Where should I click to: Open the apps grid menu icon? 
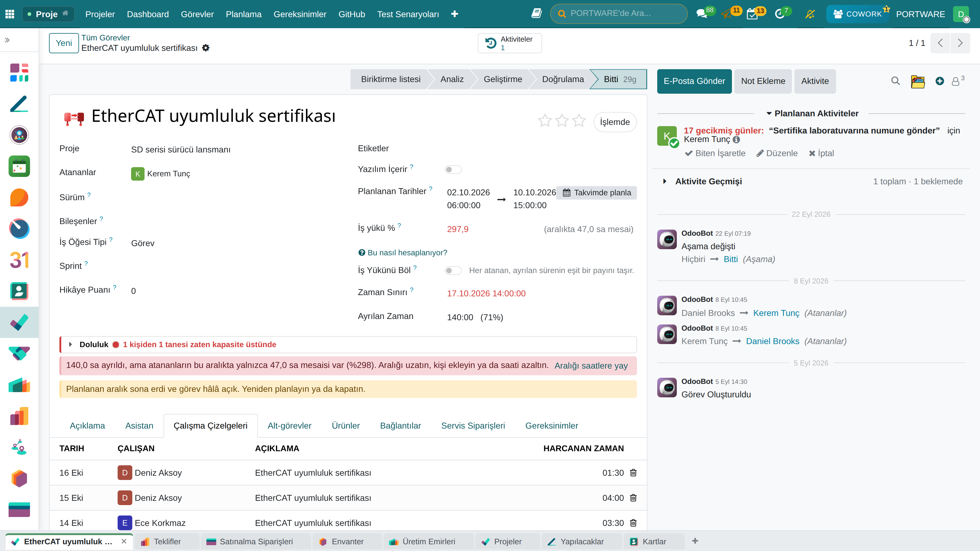[x=10, y=14]
